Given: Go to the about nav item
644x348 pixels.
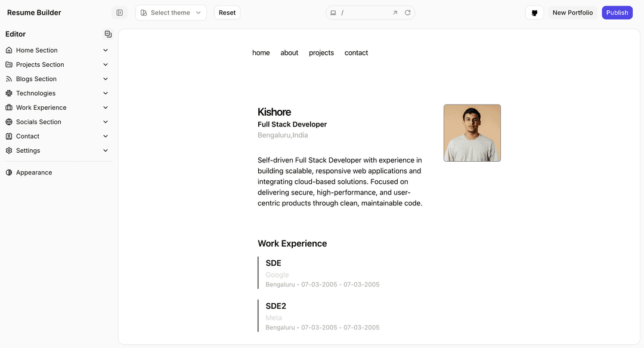Looking at the screenshot, I should 289,53.
